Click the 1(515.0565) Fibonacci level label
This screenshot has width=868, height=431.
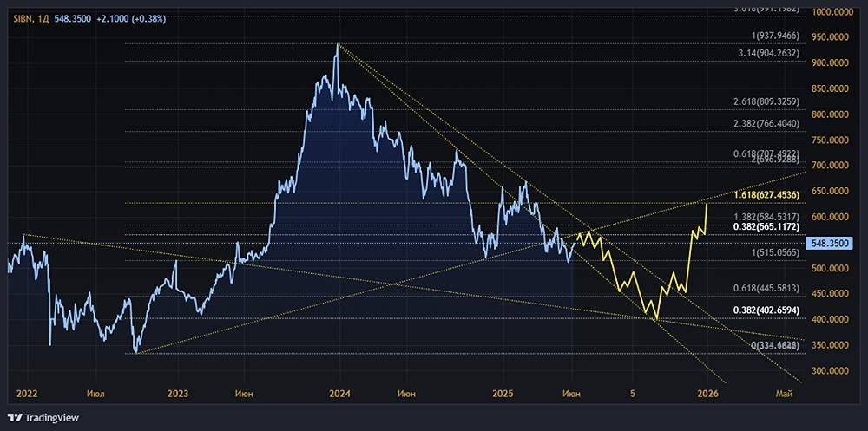coord(774,253)
